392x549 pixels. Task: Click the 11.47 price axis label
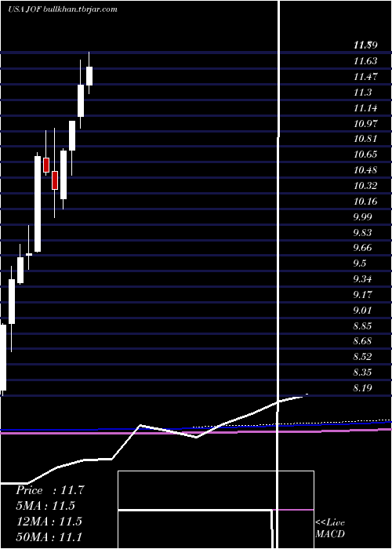(365, 77)
